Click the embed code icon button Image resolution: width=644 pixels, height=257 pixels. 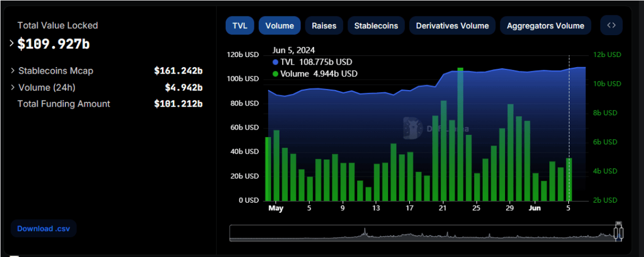pyautogui.click(x=612, y=25)
